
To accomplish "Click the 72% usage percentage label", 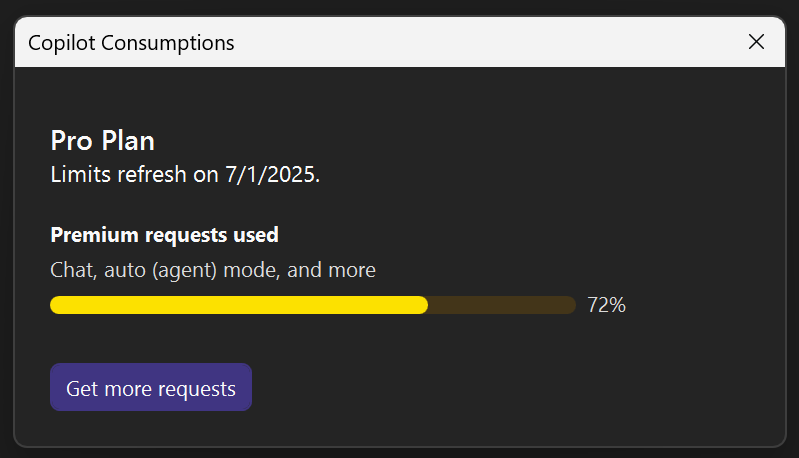I will point(606,305).
